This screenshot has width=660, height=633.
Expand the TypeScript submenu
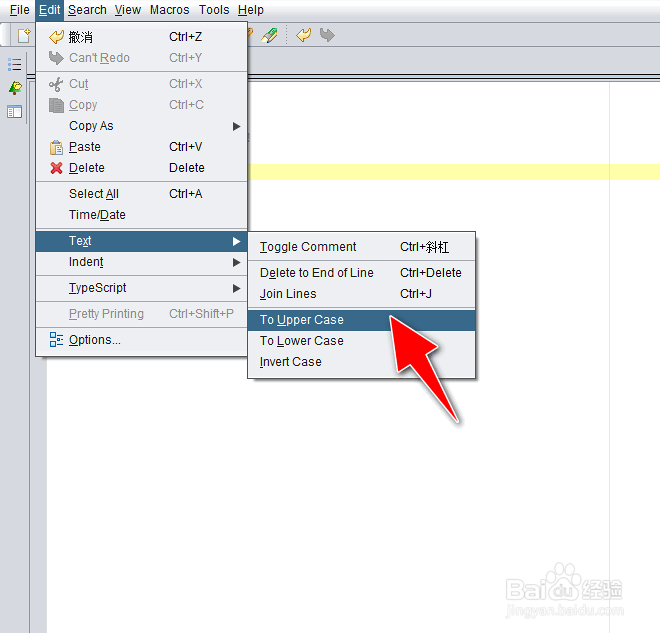tap(141, 288)
